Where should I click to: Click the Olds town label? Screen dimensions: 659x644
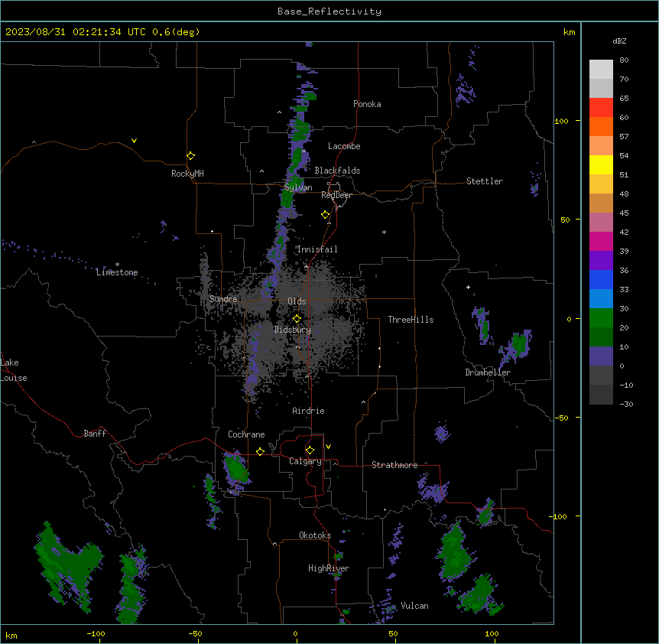coord(297,301)
